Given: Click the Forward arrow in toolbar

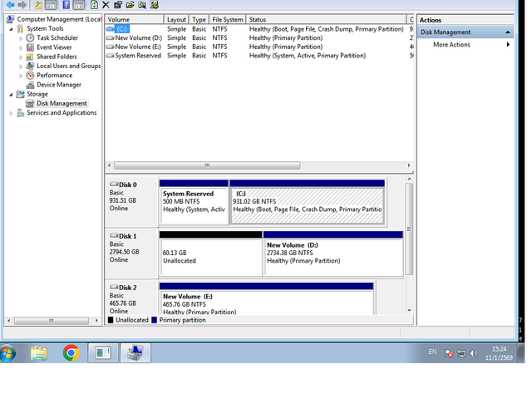Looking at the screenshot, I should coord(22,5).
